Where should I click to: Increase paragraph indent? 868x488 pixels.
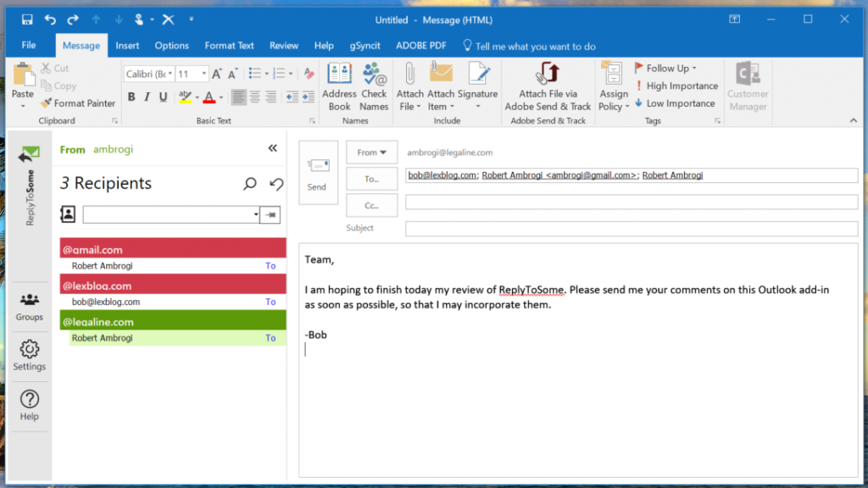click(309, 97)
